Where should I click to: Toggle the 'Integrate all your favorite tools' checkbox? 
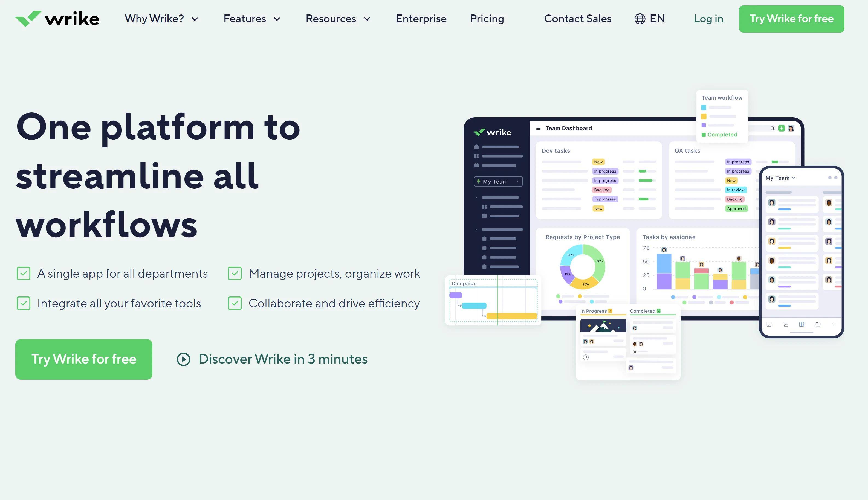[22, 303]
